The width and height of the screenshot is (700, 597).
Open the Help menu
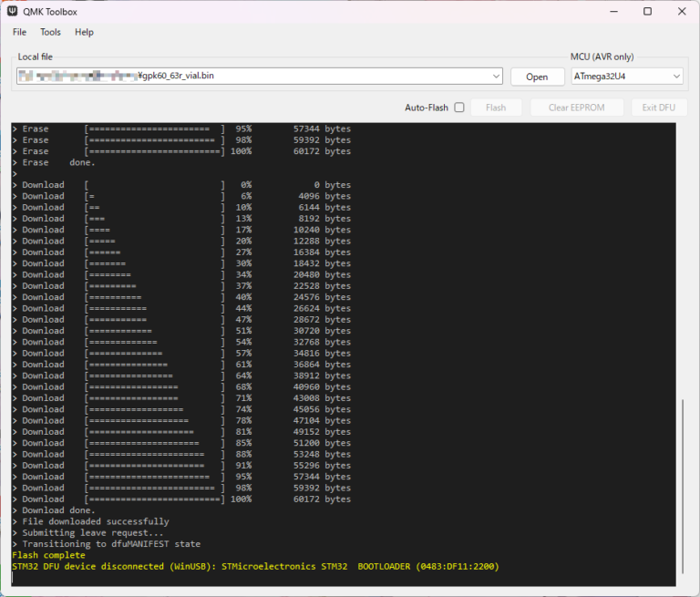(x=84, y=32)
